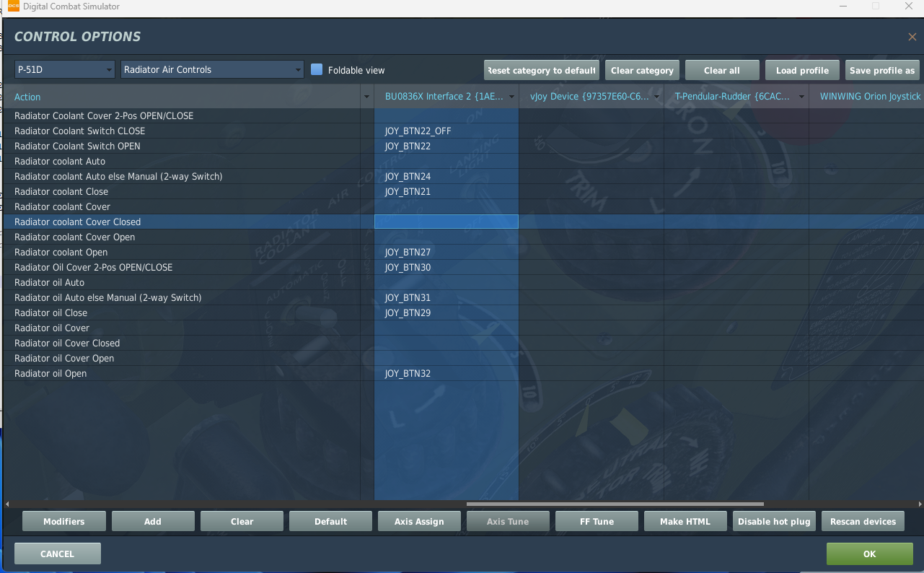Open the P-51D aircraft dropdown

[x=65, y=70]
